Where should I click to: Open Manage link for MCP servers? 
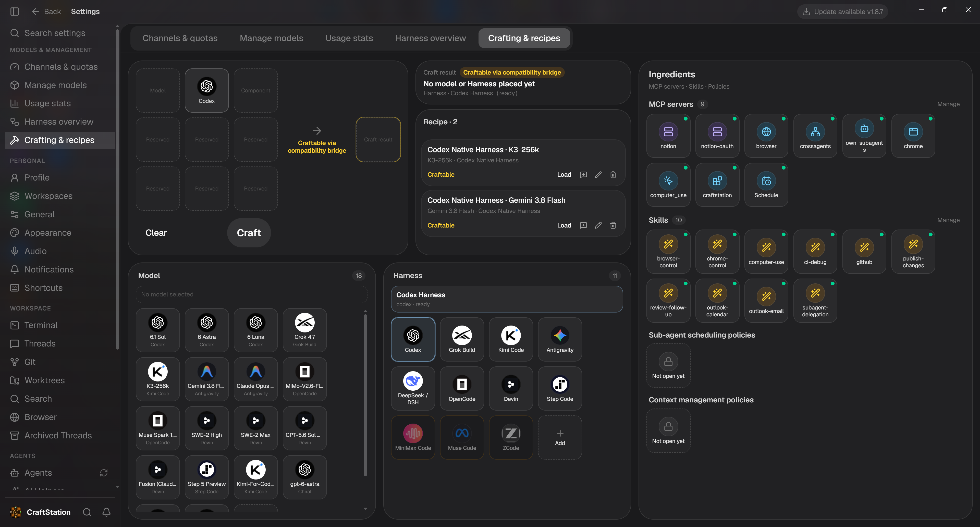pos(948,104)
